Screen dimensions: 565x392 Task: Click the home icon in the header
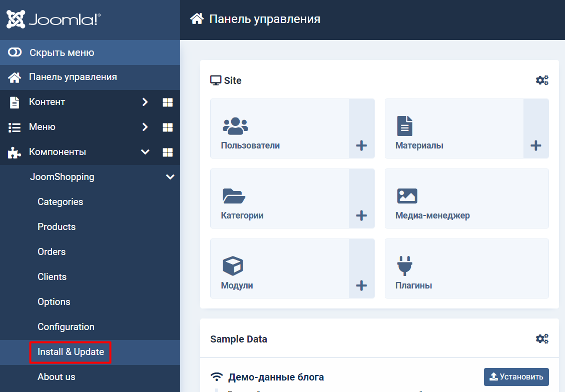(197, 18)
